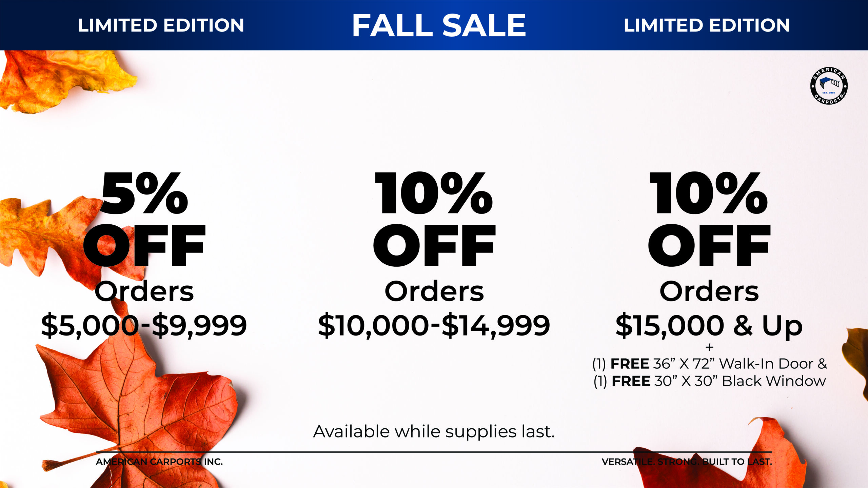
Task: Click the FREE 30" X 30" Black Window line
Action: [709, 381]
